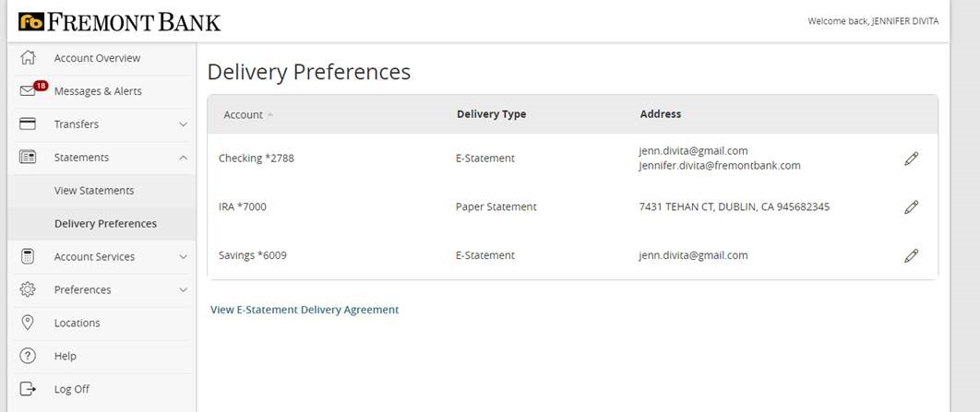Screen dimensions: 980x412
Task: Collapse the Statements menu chevron
Action: [x=183, y=158]
